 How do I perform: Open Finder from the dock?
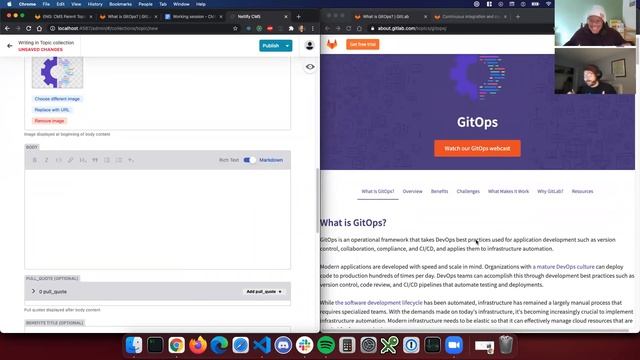click(x=134, y=345)
